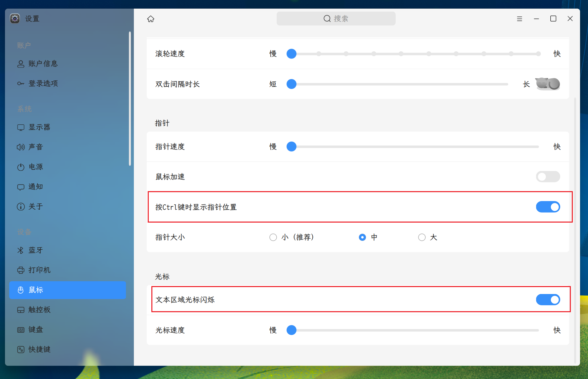Select the 小（推荐） pointer size option
Image resolution: width=588 pixels, height=379 pixels.
(273, 237)
